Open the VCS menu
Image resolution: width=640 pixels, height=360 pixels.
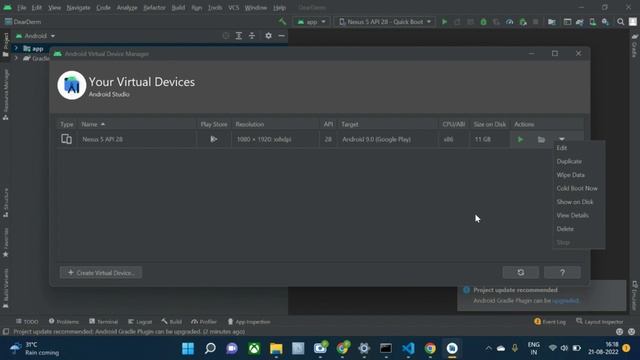(x=233, y=8)
